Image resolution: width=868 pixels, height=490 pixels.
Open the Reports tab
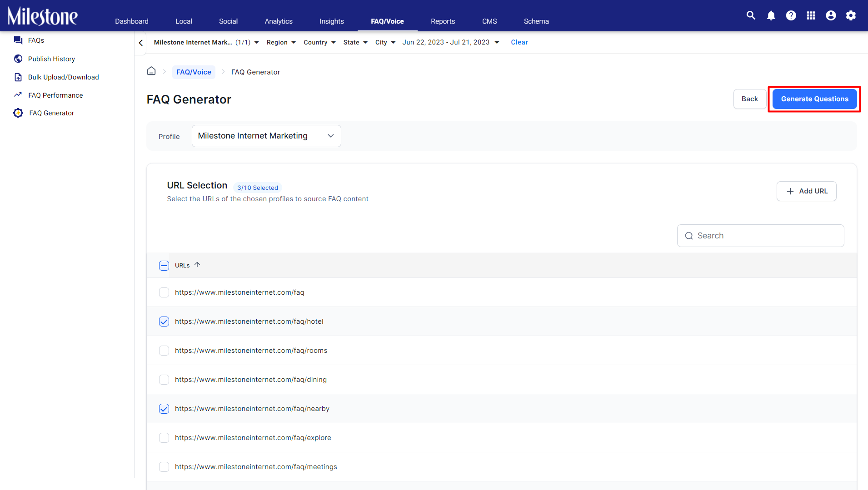point(443,21)
